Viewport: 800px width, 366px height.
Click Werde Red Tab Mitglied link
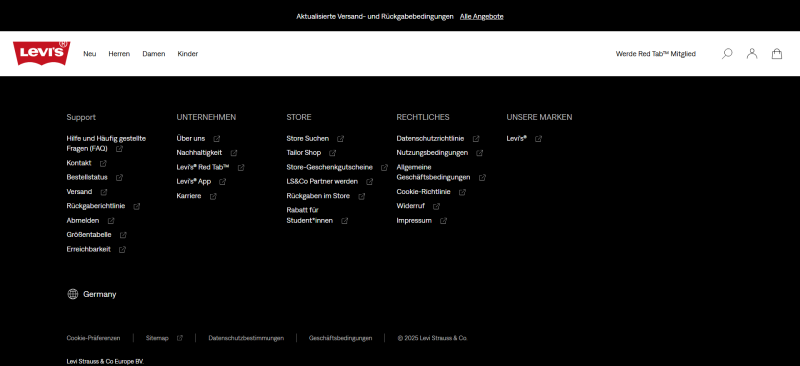coord(656,54)
